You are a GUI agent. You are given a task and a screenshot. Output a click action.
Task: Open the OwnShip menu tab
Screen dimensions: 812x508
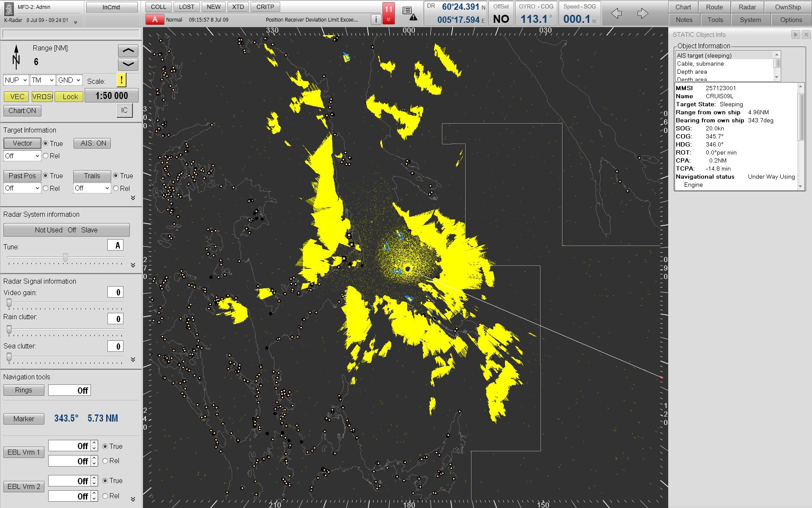tap(787, 7)
